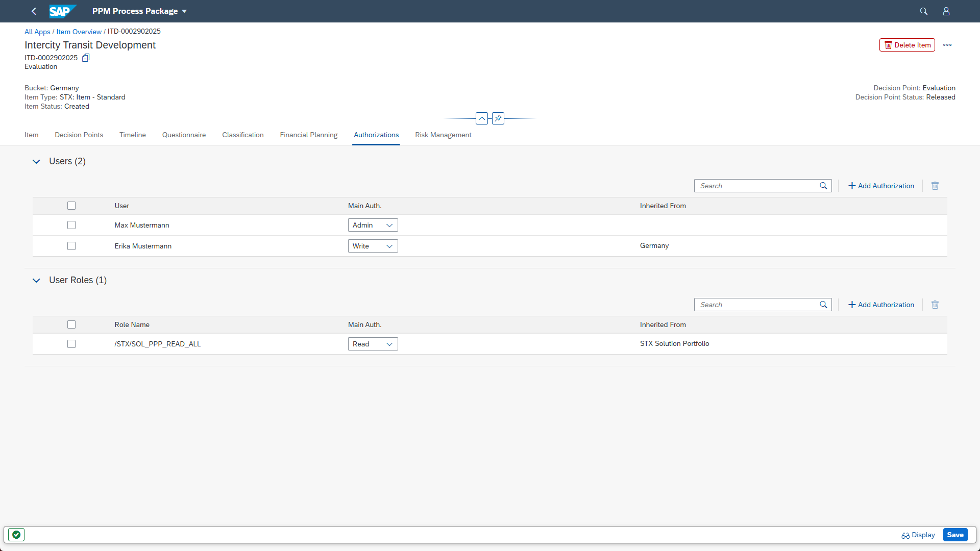Select Max Mustermann row checkbox
The height and width of the screenshot is (551, 980).
(x=71, y=225)
